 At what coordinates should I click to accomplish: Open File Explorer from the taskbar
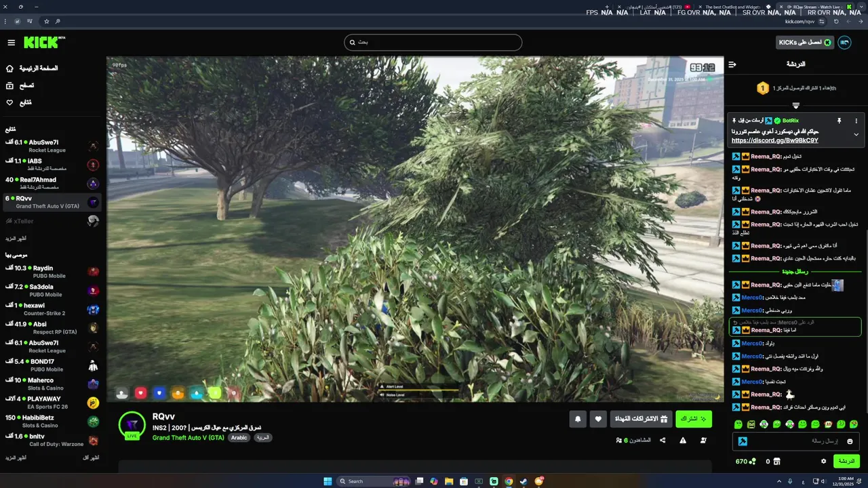click(x=449, y=481)
